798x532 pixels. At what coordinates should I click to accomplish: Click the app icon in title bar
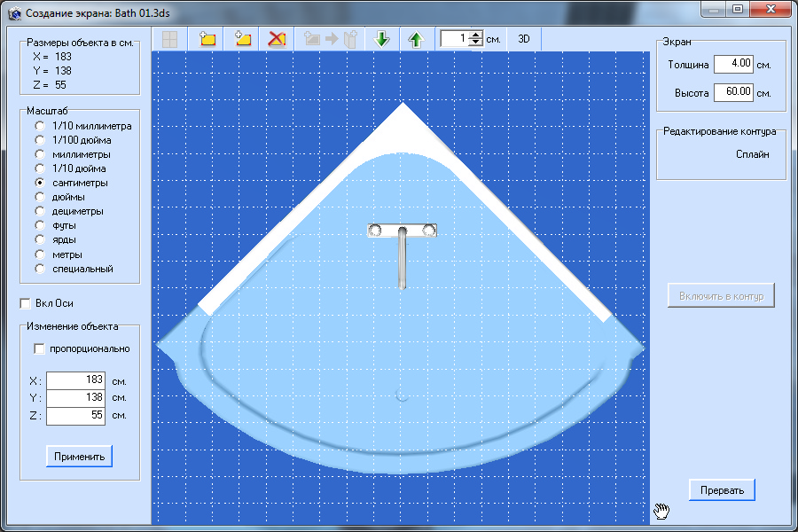point(13,13)
